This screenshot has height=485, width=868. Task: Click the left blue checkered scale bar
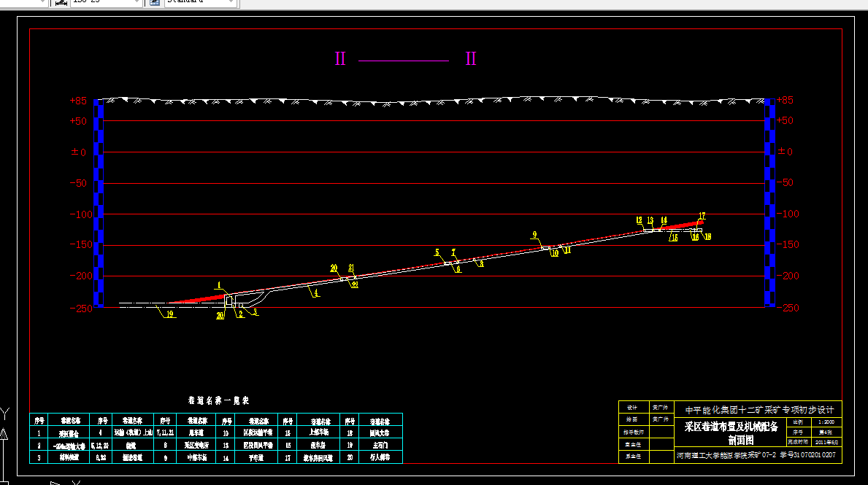pos(99,203)
